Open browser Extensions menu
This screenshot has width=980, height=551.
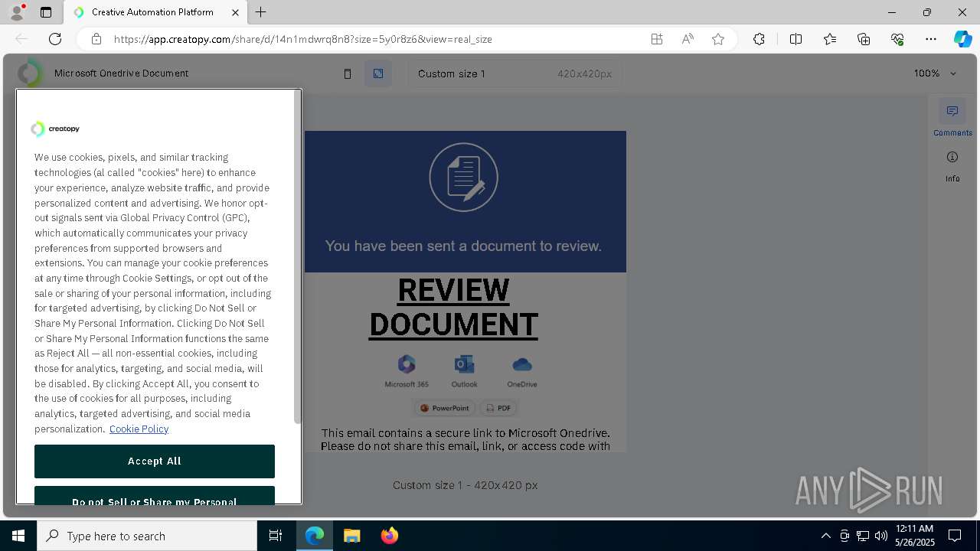click(759, 39)
